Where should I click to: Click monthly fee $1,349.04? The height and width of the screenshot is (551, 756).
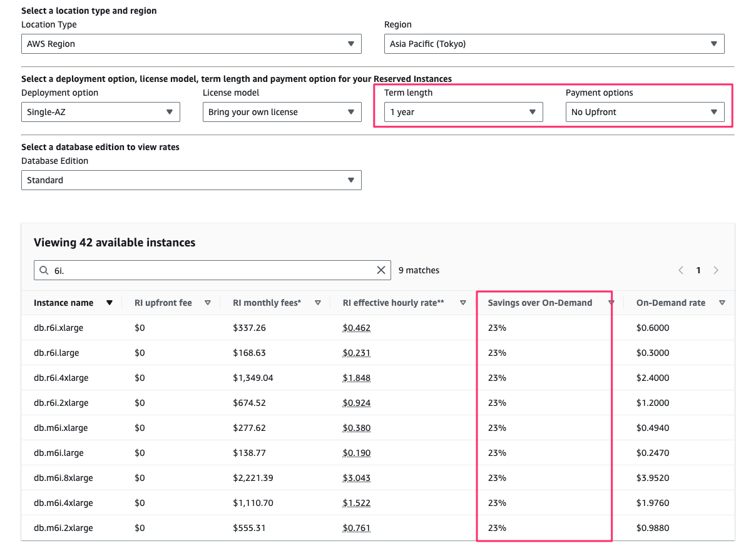click(x=253, y=378)
